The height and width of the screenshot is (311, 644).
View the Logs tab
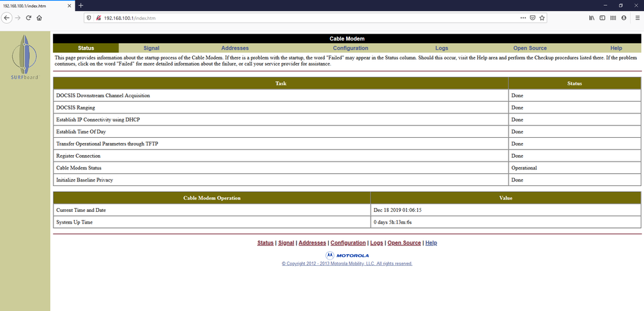pos(442,48)
